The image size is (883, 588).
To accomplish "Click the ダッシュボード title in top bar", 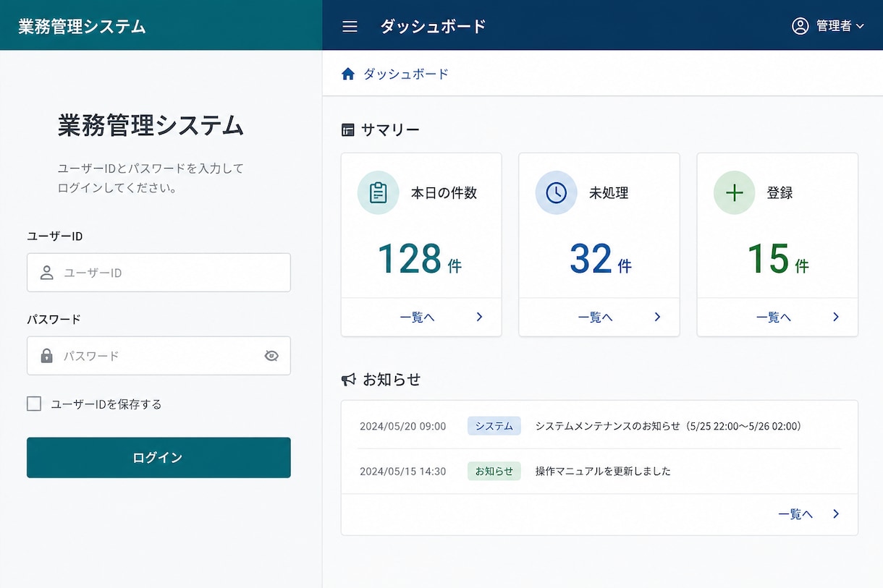I will [x=433, y=27].
